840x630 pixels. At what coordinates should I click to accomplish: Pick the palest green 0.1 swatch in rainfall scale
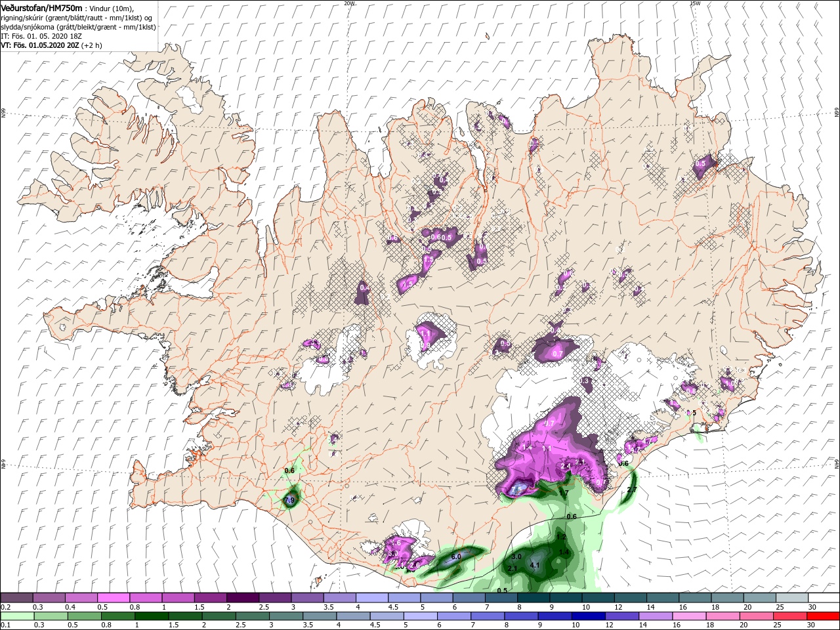(16, 616)
